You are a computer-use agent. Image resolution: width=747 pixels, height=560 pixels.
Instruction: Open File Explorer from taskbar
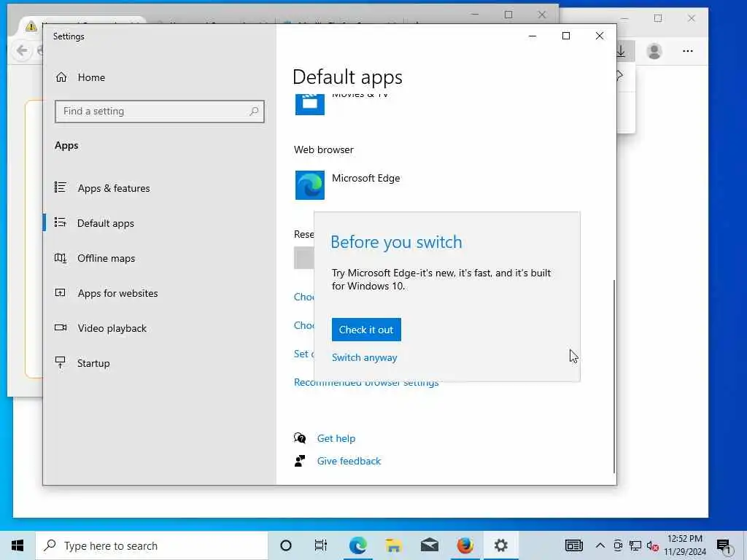pyautogui.click(x=393, y=545)
